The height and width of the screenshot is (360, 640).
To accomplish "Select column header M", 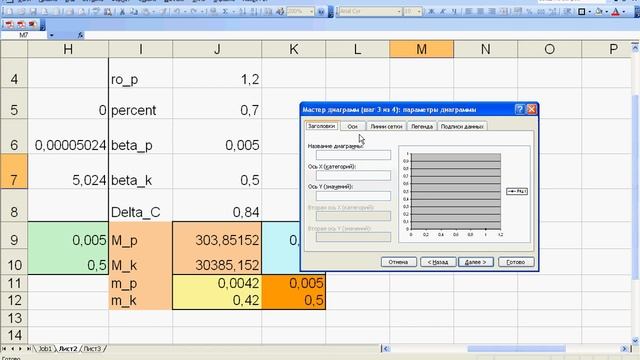I will click(421, 49).
